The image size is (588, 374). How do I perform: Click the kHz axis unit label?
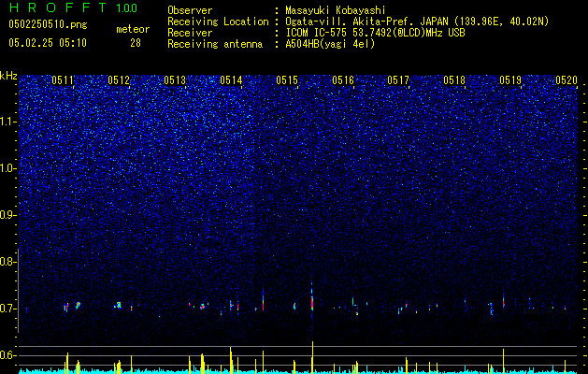point(8,76)
